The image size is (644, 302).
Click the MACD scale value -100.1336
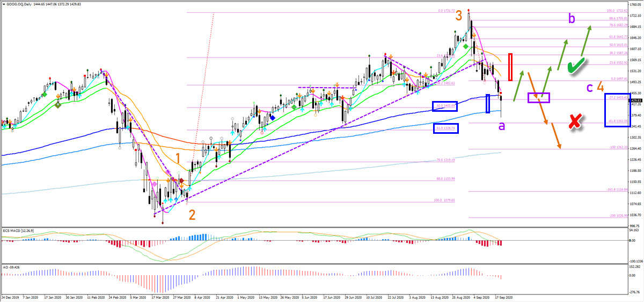click(636, 260)
